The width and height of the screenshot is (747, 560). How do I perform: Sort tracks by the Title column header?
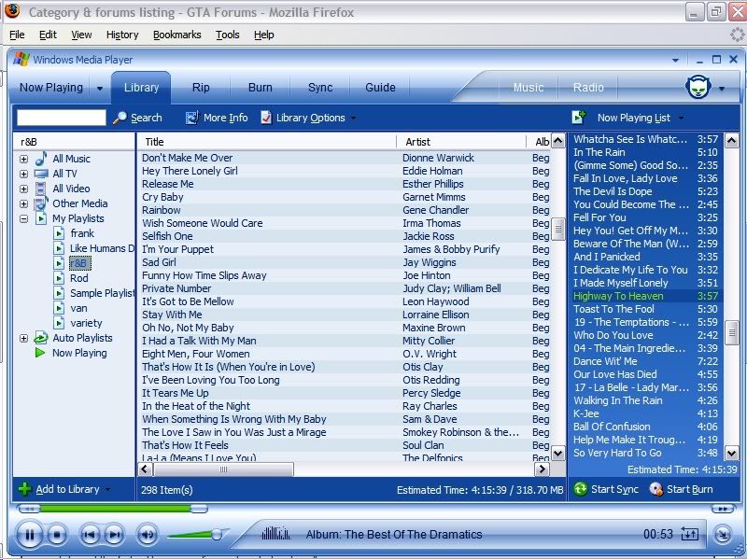[x=266, y=142]
